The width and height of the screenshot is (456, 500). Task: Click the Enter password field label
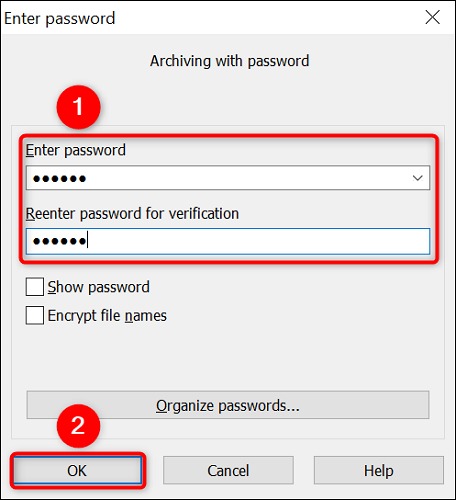click(x=76, y=150)
